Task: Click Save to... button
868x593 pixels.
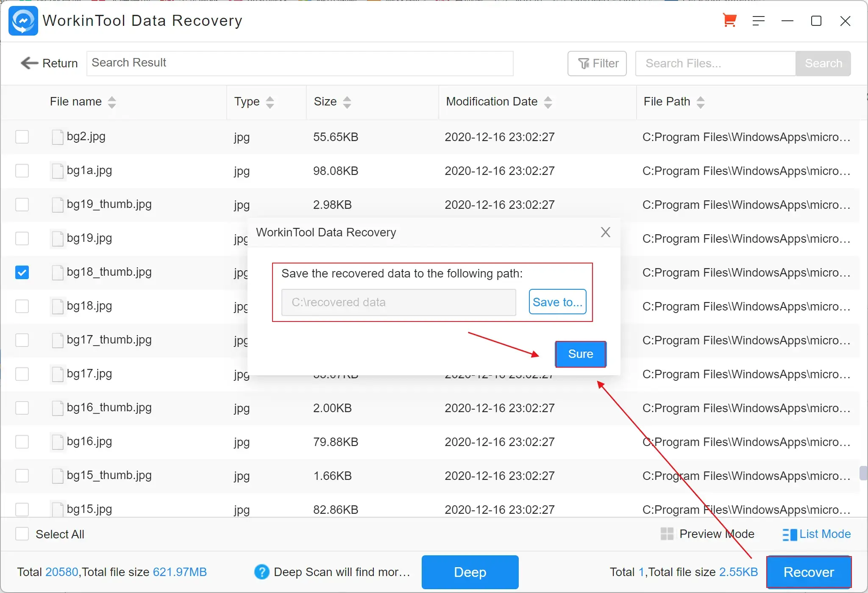Action: [557, 302]
